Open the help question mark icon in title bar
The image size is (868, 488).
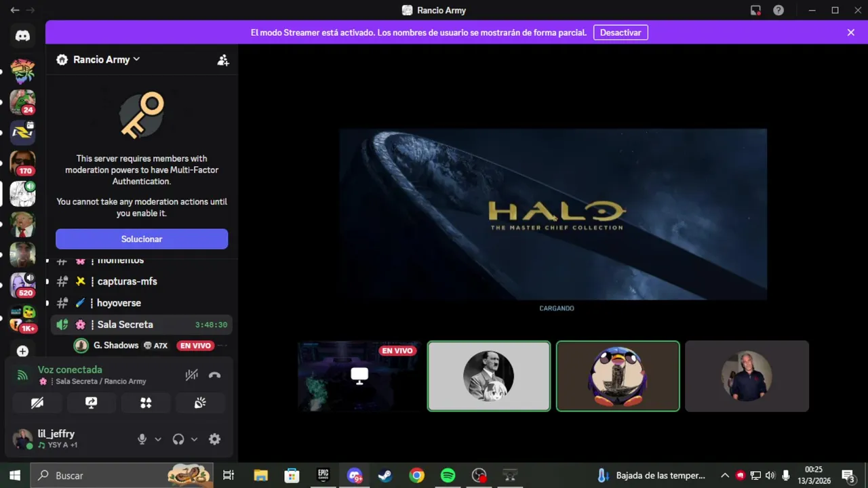[778, 10]
